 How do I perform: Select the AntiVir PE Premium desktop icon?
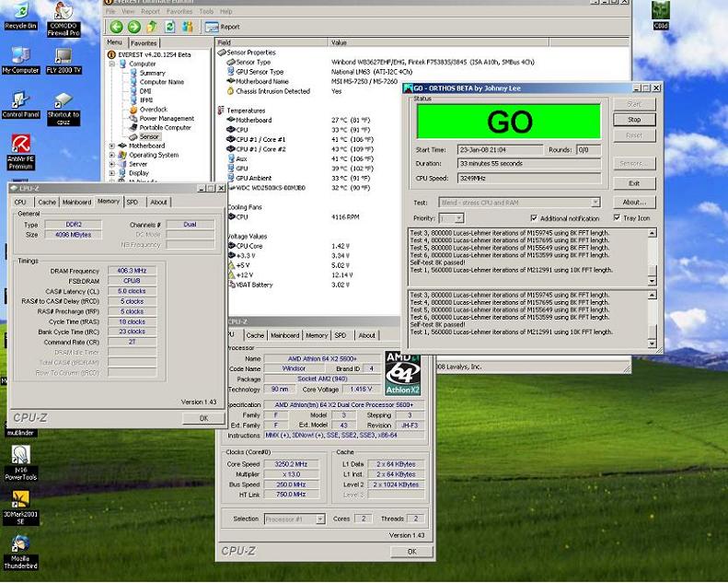coord(20,151)
